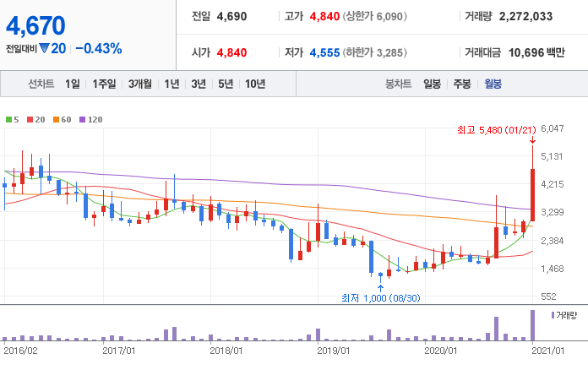Viewport: 588px width, 370px height.
Task: Click the 최저 1,000 (08/30) annotation
Action: pyautogui.click(x=381, y=298)
